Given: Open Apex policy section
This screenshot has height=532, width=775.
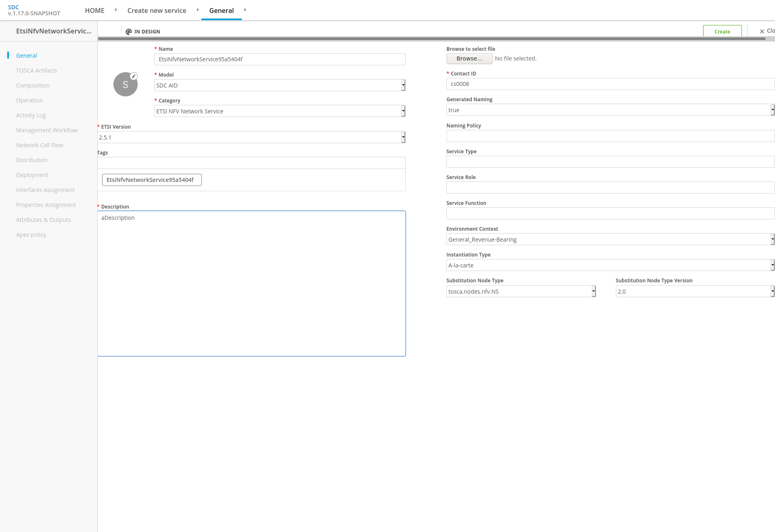Looking at the screenshot, I should click(x=31, y=235).
